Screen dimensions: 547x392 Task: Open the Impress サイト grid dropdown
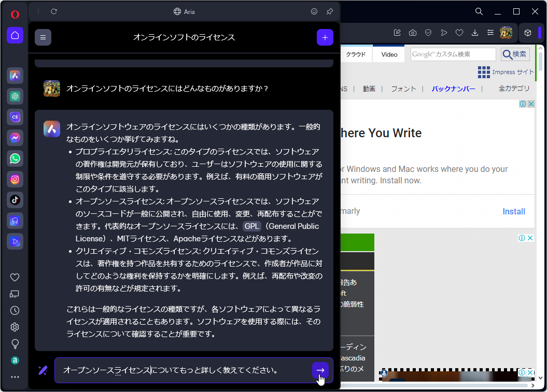click(484, 72)
